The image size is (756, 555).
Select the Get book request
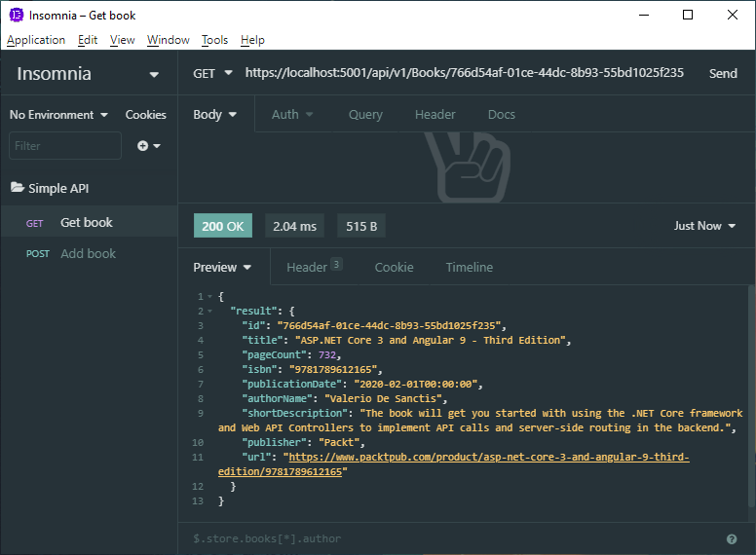(90, 223)
